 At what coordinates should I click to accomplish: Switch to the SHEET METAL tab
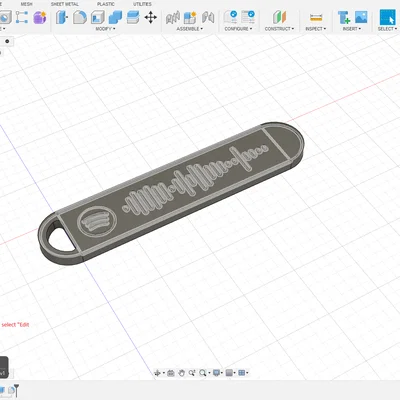[65, 4]
